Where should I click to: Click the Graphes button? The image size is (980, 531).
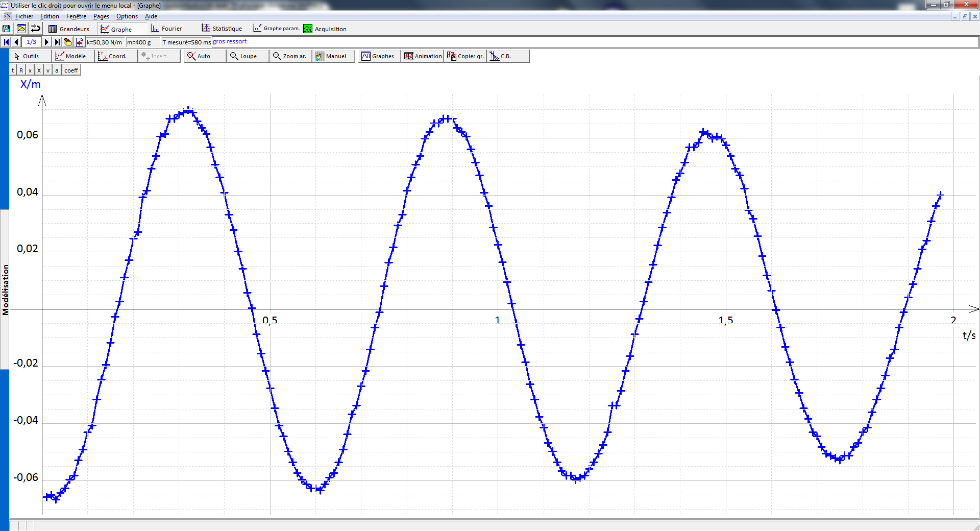(379, 56)
